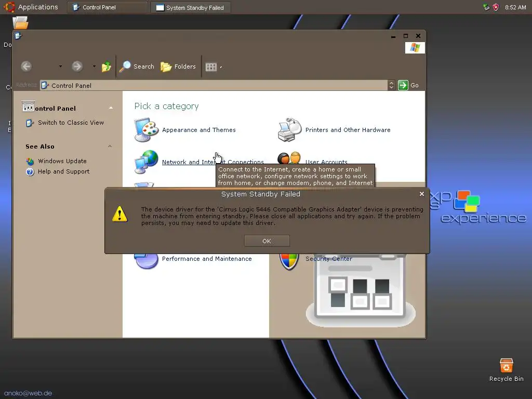The image size is (532, 399).
Task: Collapse the See Also section
Action: click(110, 146)
